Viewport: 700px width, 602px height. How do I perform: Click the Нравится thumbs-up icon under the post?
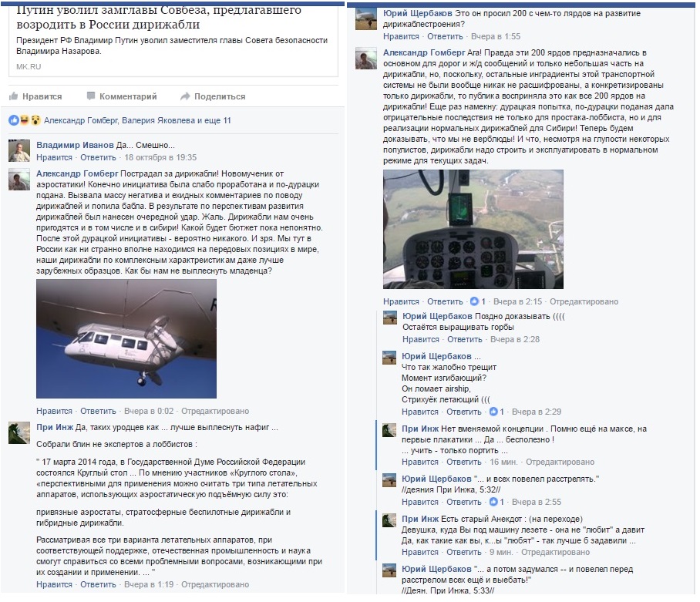point(13,96)
